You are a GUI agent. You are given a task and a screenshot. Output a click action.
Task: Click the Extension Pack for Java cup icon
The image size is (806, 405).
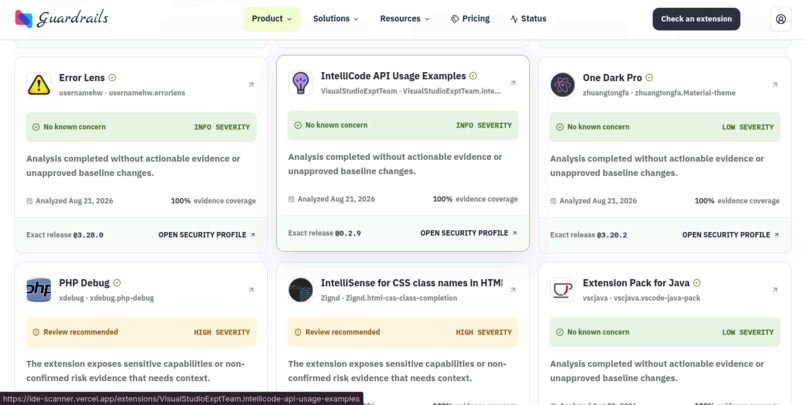562,290
